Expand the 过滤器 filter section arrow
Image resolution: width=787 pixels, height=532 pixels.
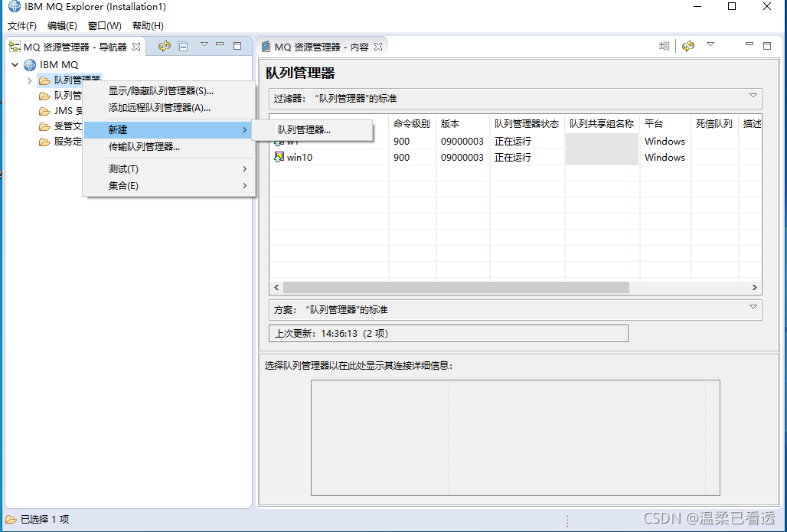[x=753, y=96]
